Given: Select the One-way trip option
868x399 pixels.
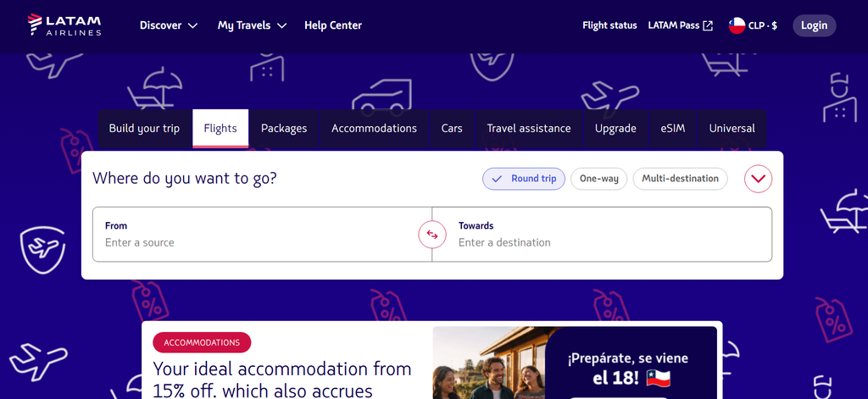Looking at the screenshot, I should [598, 179].
